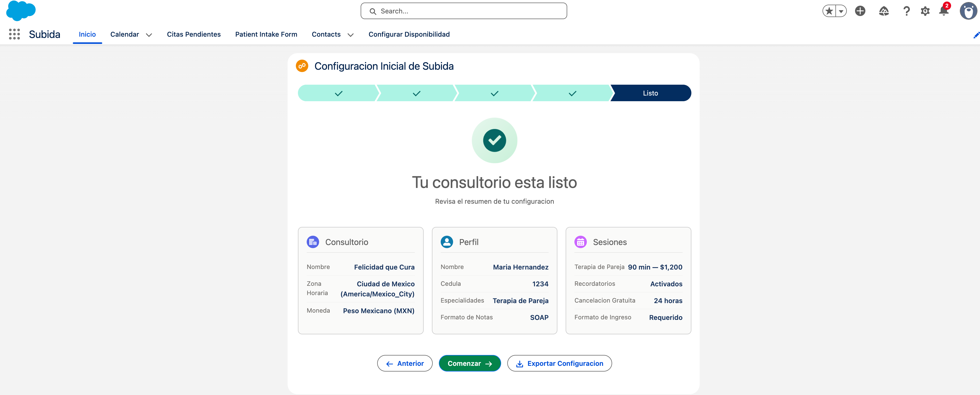The height and width of the screenshot is (395, 980).
Task: Click the green Comenzar button
Action: pyautogui.click(x=470, y=364)
